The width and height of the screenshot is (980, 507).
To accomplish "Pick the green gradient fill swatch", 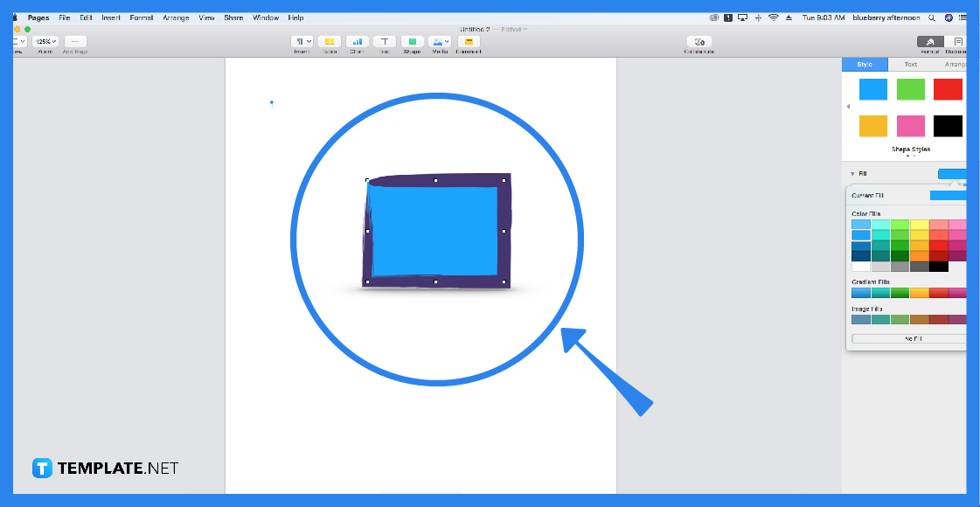I will point(900,293).
